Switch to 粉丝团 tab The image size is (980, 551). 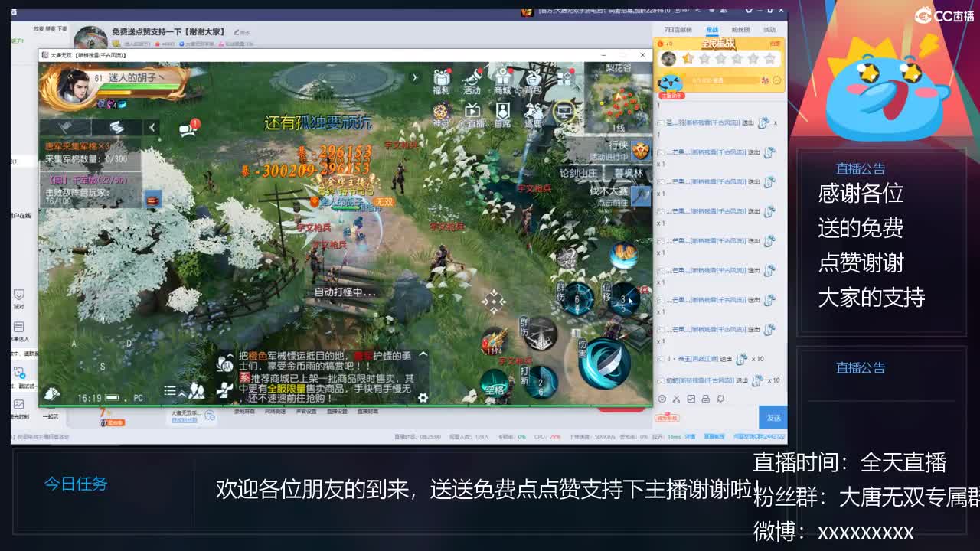click(740, 30)
